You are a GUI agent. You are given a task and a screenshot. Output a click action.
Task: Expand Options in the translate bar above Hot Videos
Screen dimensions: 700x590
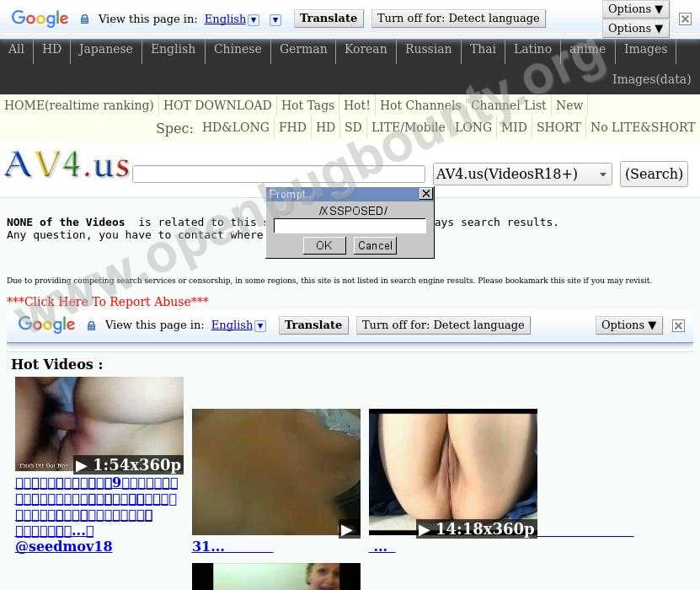pos(629,325)
